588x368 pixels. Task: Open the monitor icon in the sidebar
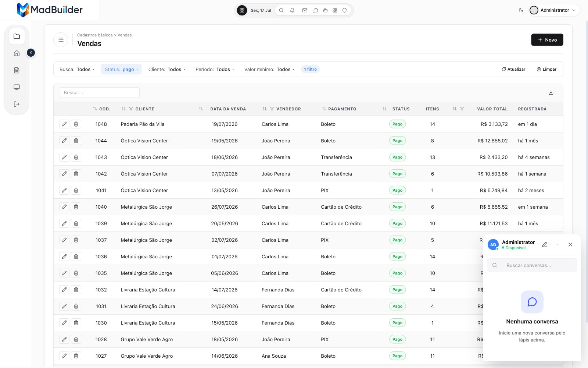click(17, 87)
